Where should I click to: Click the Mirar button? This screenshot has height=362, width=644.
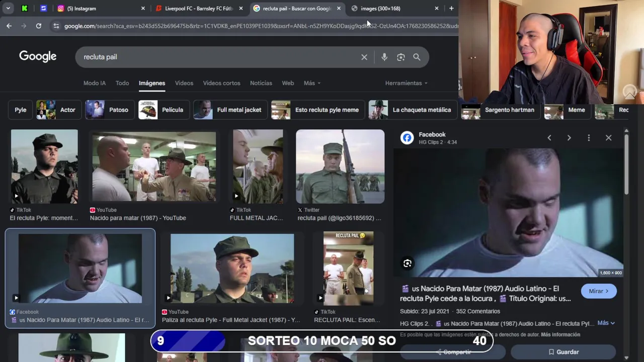tap(599, 291)
